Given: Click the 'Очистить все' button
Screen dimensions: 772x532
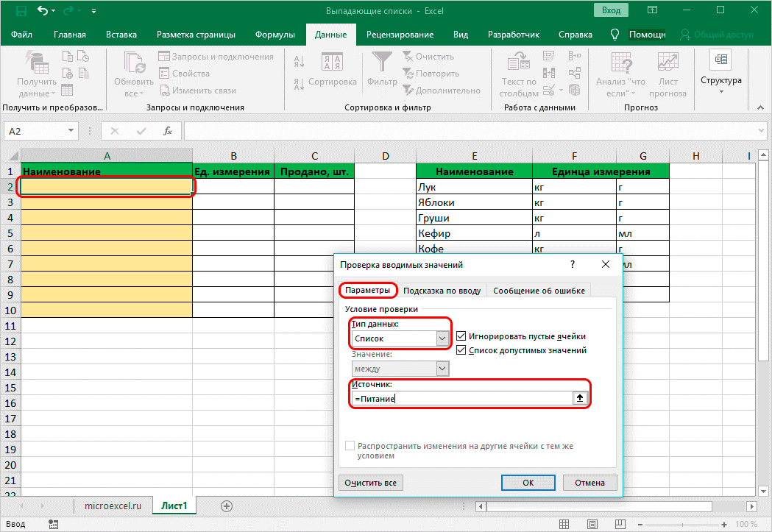Looking at the screenshot, I should click(371, 483).
